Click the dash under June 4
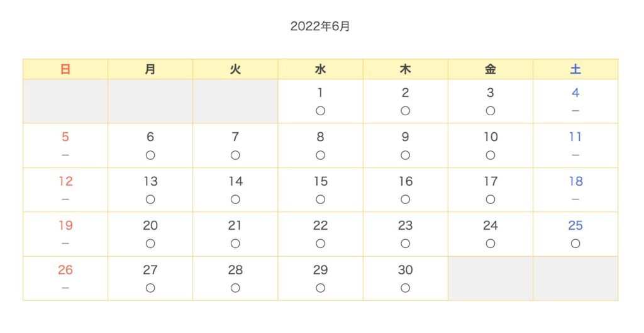This screenshot has width=644, height=333. [575, 111]
